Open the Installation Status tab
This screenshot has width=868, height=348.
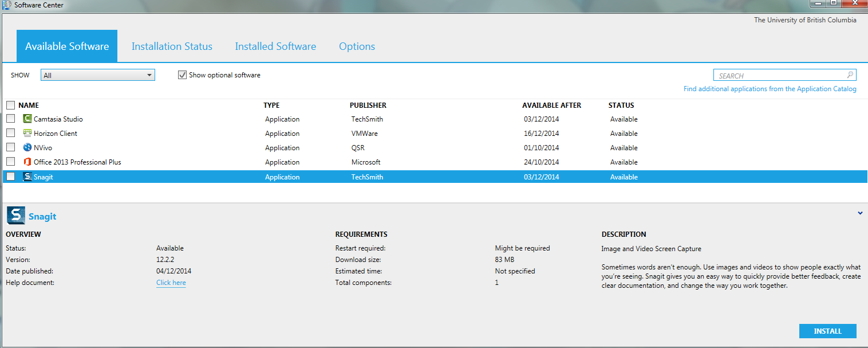coord(172,46)
